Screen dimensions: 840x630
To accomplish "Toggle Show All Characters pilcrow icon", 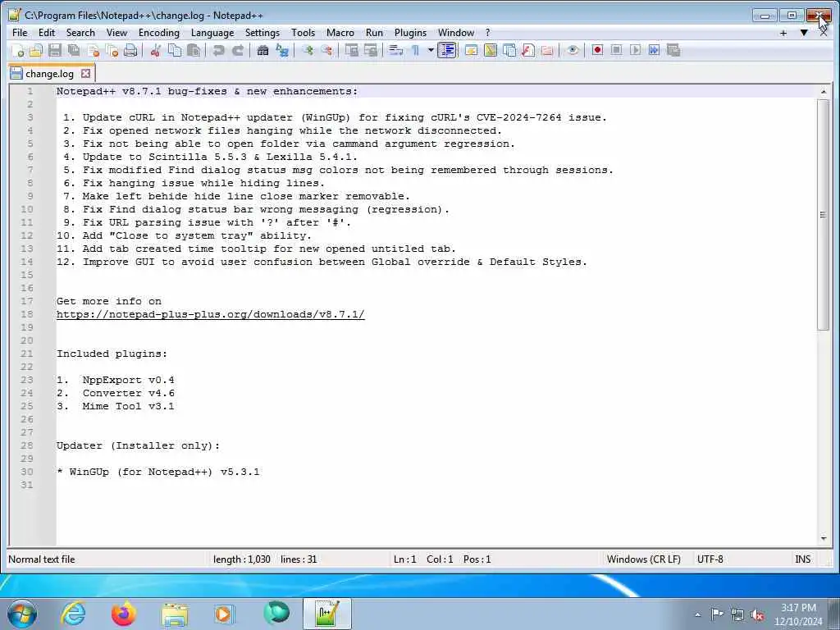I will click(x=415, y=50).
